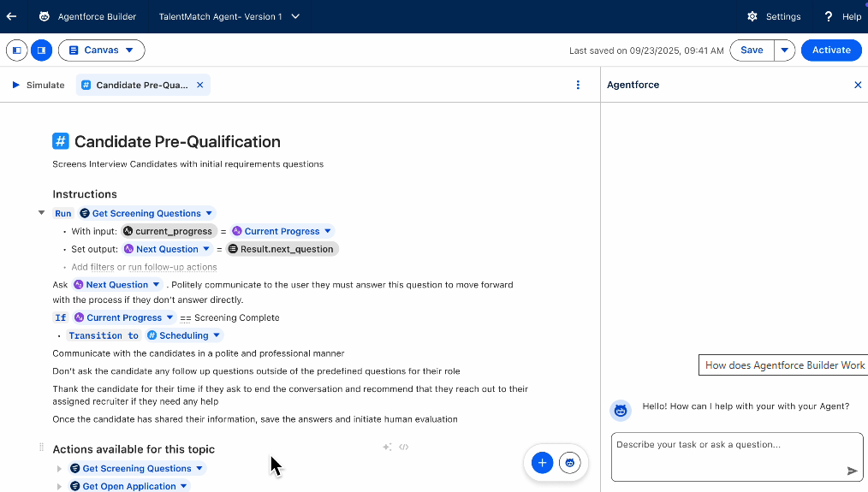The height and width of the screenshot is (492, 868).
Task: Open the Save options dropdown arrow
Action: click(784, 50)
